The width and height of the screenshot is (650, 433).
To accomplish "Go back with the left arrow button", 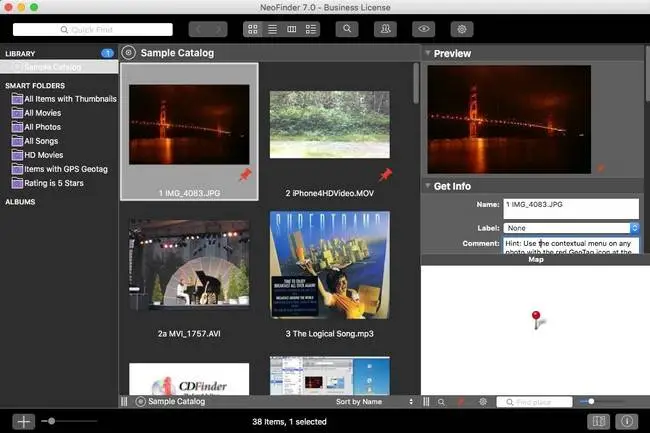I will (199, 29).
